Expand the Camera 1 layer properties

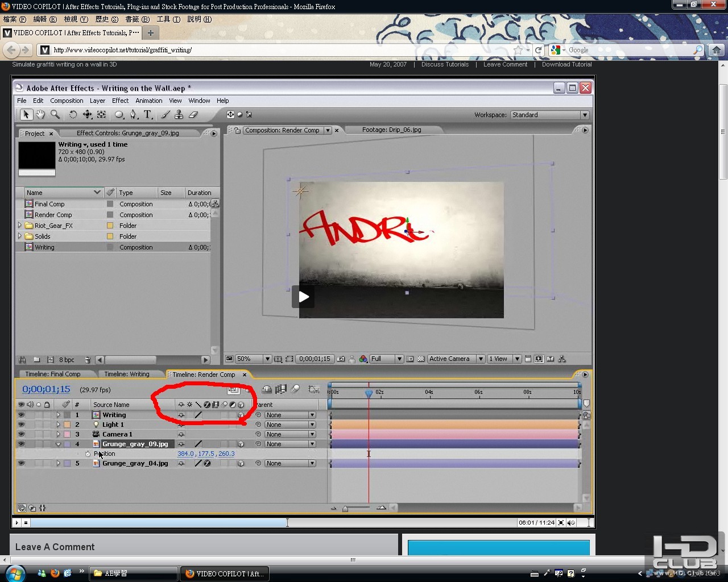pyautogui.click(x=58, y=434)
